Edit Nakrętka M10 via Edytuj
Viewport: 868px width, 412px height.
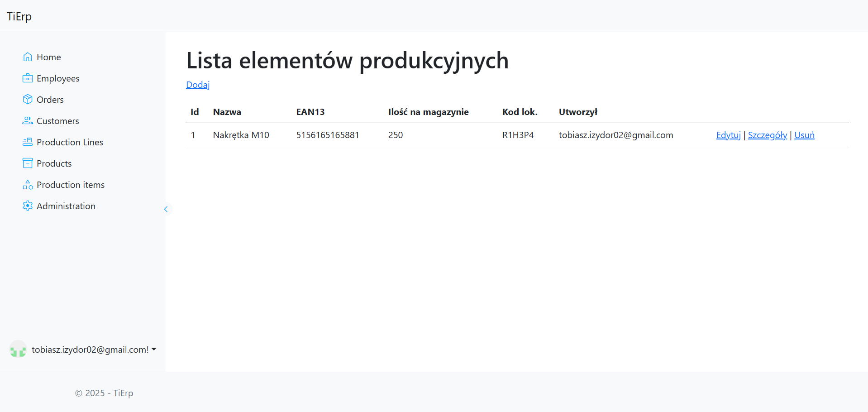pos(728,135)
